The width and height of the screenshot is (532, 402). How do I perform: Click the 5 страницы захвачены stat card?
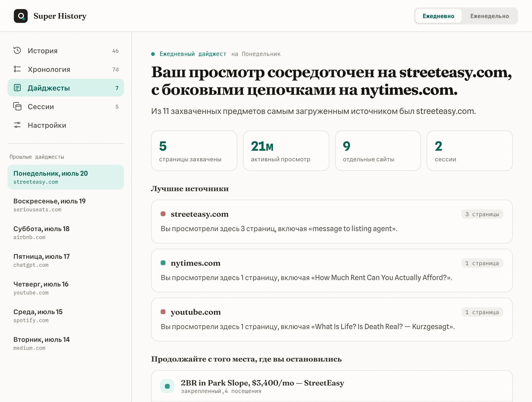point(194,151)
